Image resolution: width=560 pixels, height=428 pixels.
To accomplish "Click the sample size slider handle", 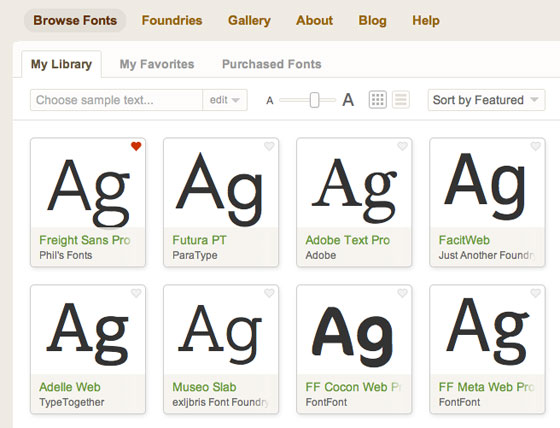I will pyautogui.click(x=314, y=100).
